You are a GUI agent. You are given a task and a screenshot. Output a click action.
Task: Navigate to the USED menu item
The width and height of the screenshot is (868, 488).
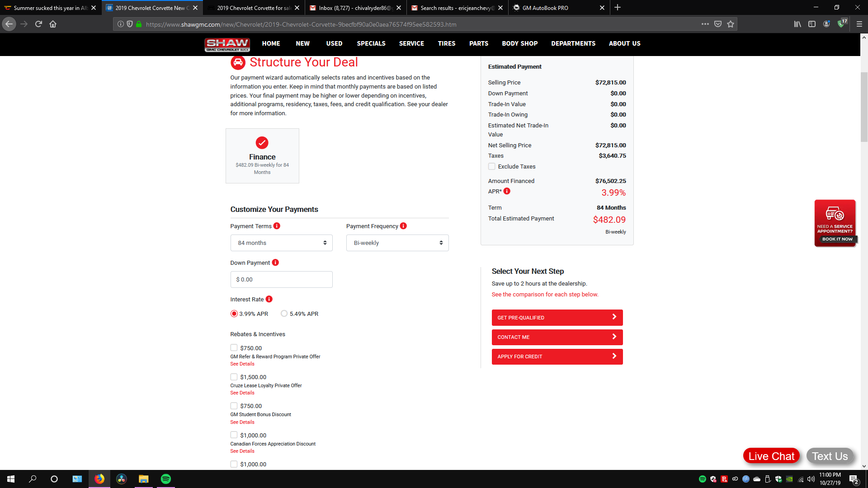334,43
